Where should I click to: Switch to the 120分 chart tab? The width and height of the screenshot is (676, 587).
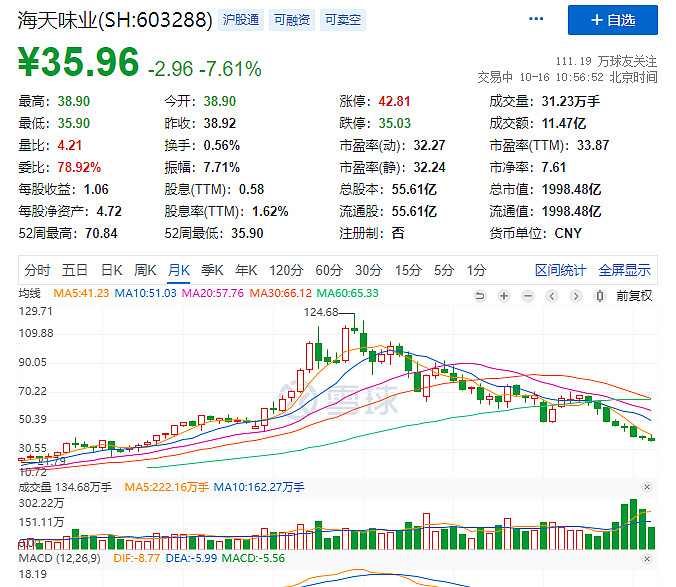[x=286, y=270]
